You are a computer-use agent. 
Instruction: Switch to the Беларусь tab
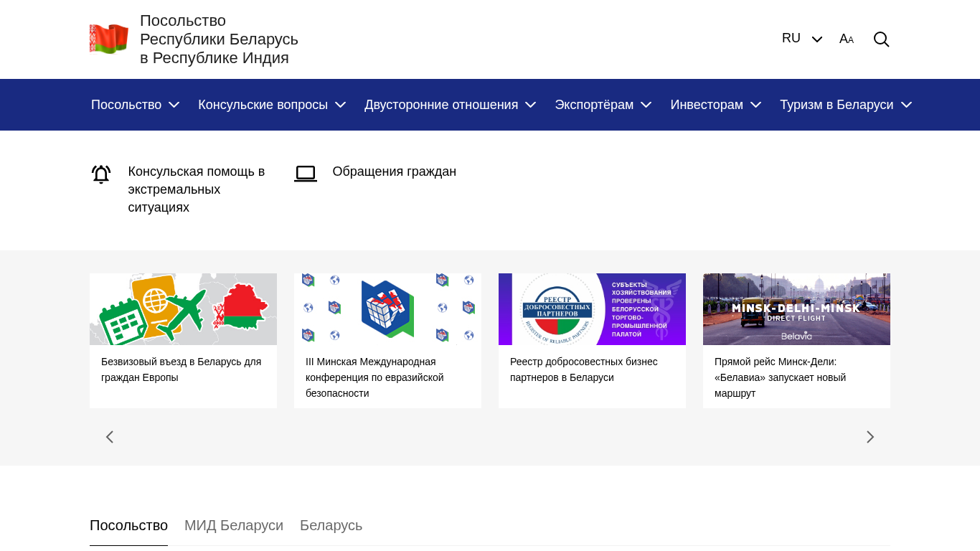click(x=331, y=525)
